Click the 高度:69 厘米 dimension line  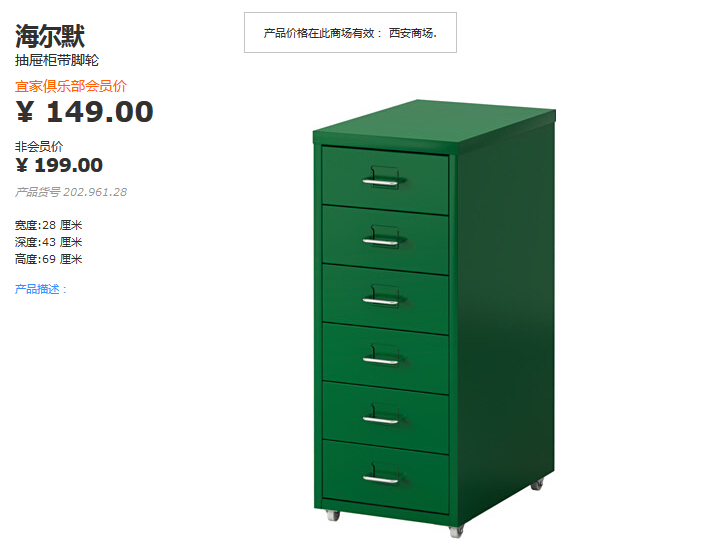click(x=48, y=259)
